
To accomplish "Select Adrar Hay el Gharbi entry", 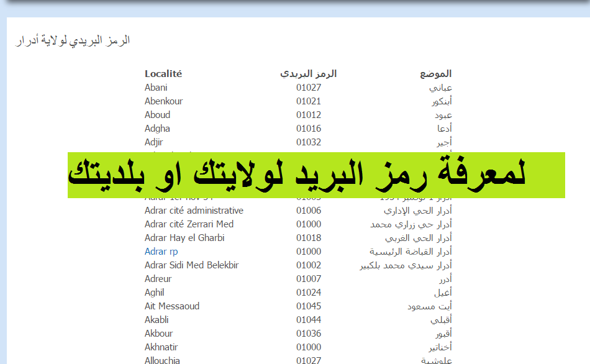I will [184, 238].
